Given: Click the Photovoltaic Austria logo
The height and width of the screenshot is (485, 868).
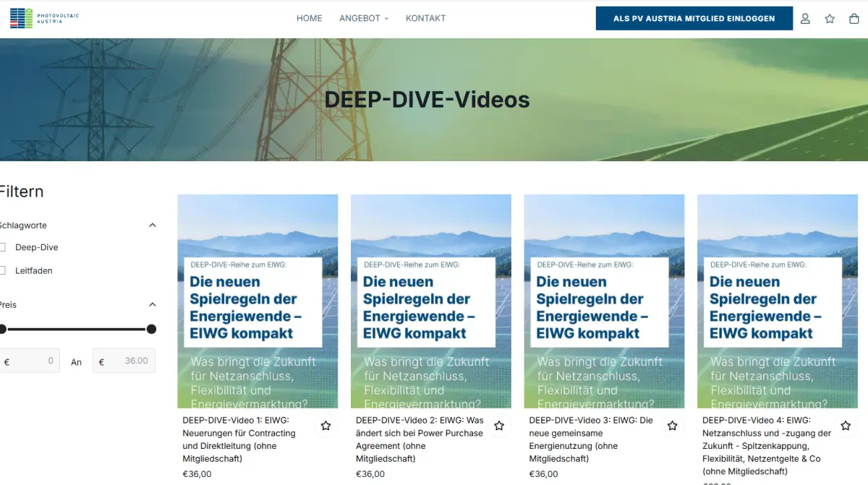Looking at the screenshot, I should (x=43, y=18).
